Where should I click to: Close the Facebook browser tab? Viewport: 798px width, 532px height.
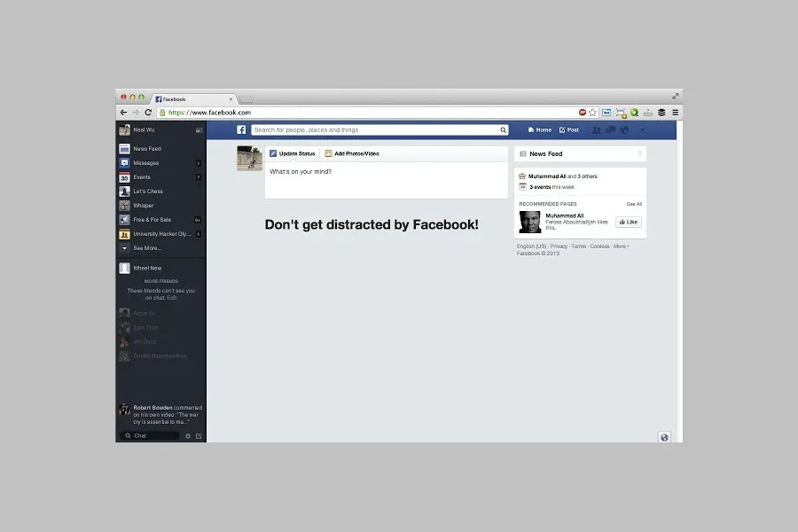tap(231, 99)
